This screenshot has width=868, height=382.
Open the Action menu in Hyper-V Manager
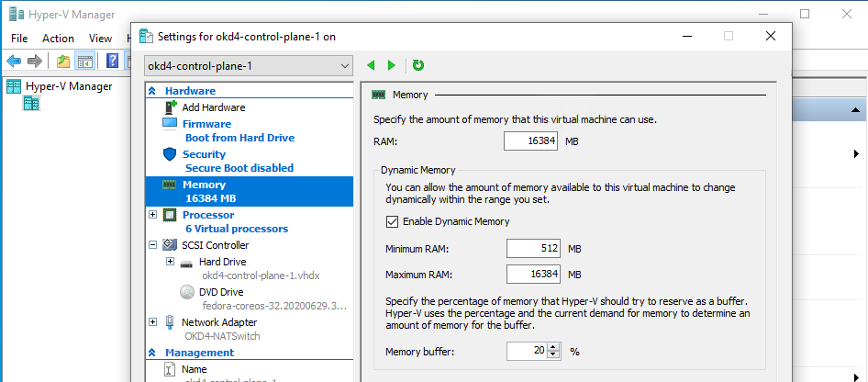pyautogui.click(x=58, y=39)
